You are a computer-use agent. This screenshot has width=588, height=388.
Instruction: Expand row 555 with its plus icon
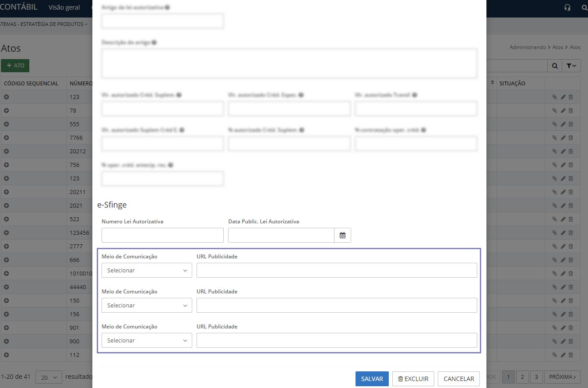tap(7, 124)
